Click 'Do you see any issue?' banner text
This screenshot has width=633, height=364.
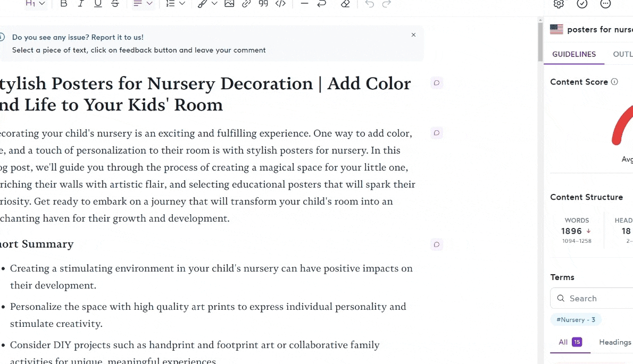[78, 37]
